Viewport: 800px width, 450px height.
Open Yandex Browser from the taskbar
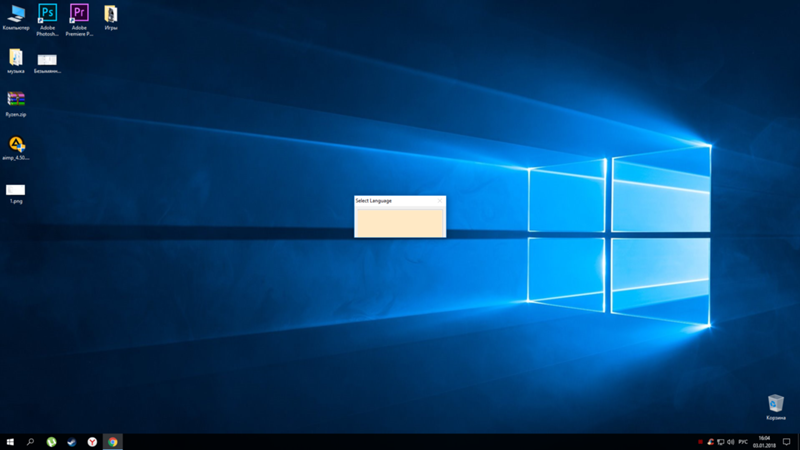(92, 442)
